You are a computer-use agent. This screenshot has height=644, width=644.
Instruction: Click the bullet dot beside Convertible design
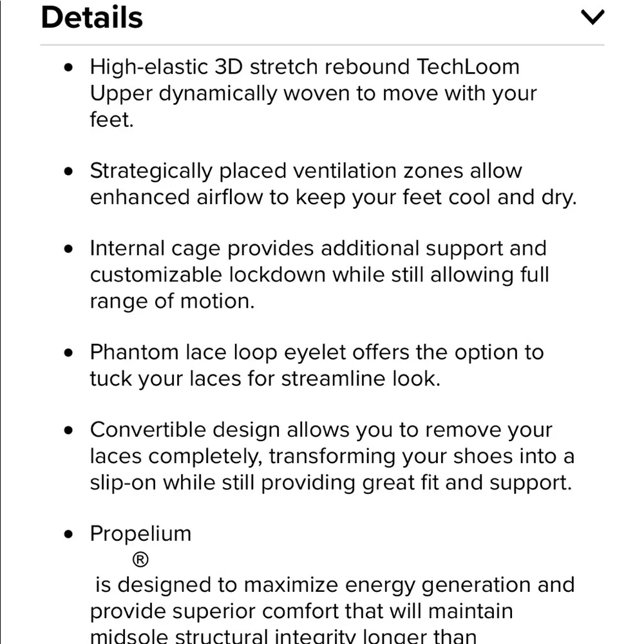(69, 430)
